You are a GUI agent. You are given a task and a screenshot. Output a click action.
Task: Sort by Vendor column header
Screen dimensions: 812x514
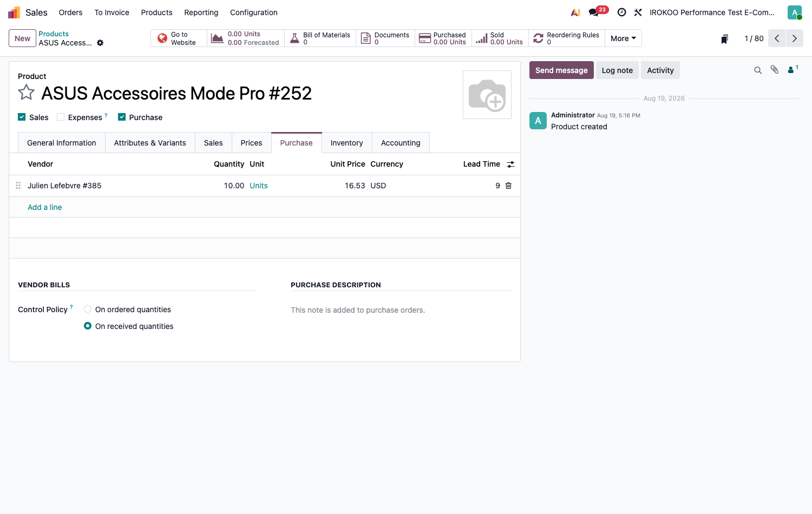[x=41, y=164]
